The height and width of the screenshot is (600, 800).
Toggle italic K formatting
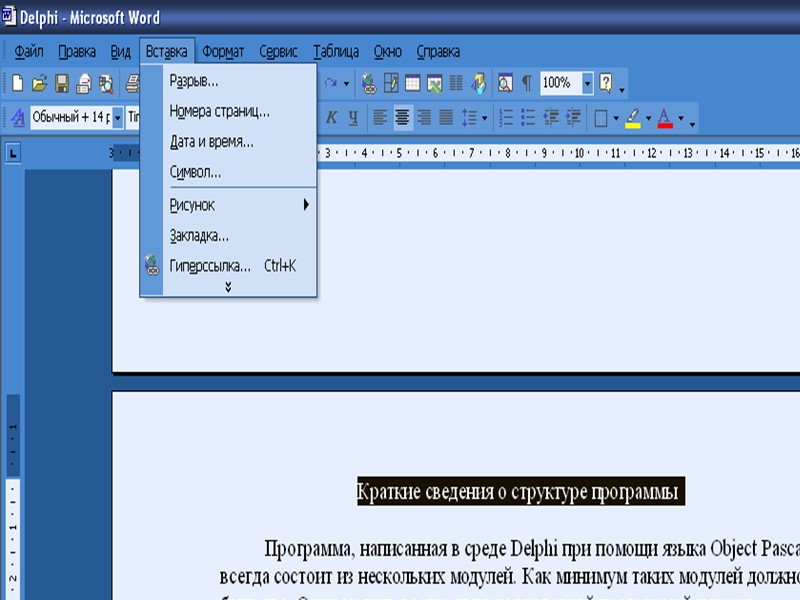coord(331,118)
